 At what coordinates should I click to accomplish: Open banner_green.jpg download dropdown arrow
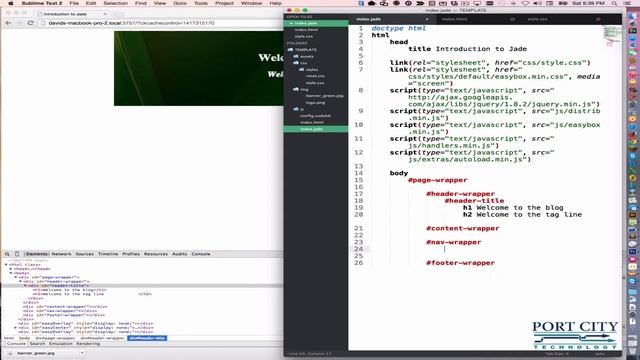coord(82,353)
